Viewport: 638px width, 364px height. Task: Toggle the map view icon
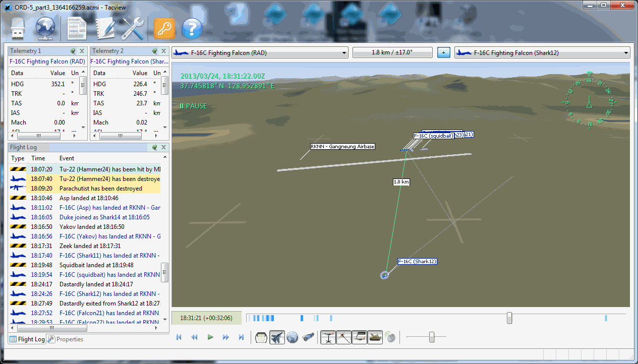pos(261,337)
